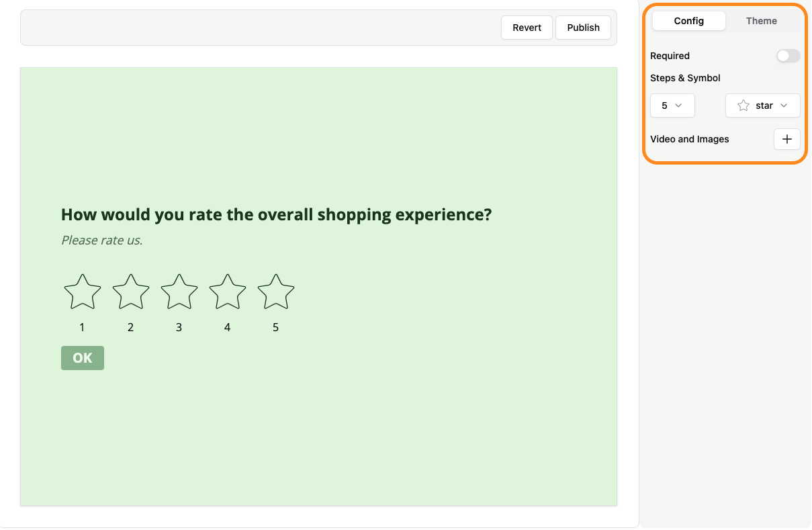Click the number 3 rating label
This screenshot has width=812, height=530.
tap(179, 328)
